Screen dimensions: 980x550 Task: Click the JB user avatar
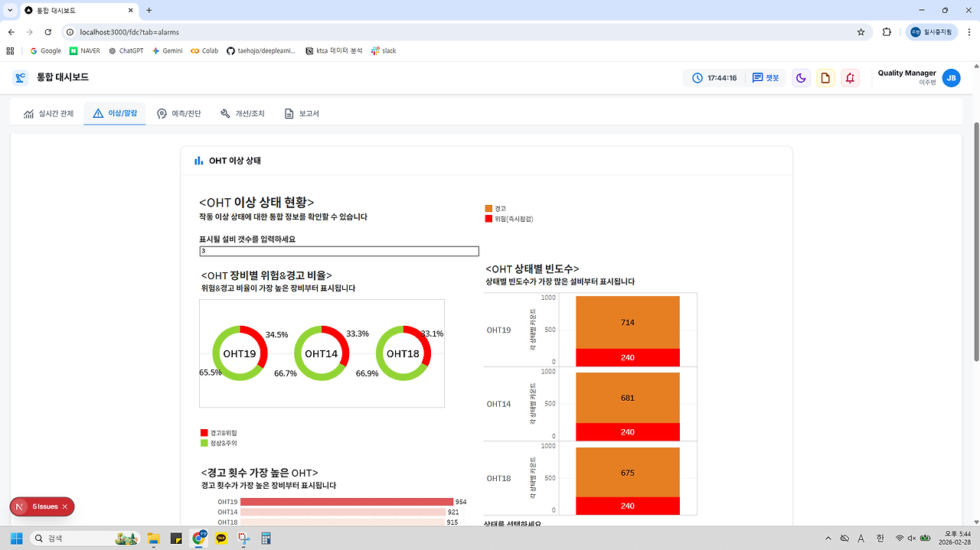pos(951,78)
